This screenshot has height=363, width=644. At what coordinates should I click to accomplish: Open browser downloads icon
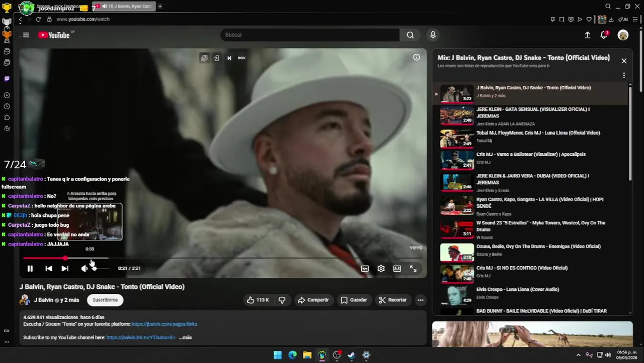pos(611,19)
